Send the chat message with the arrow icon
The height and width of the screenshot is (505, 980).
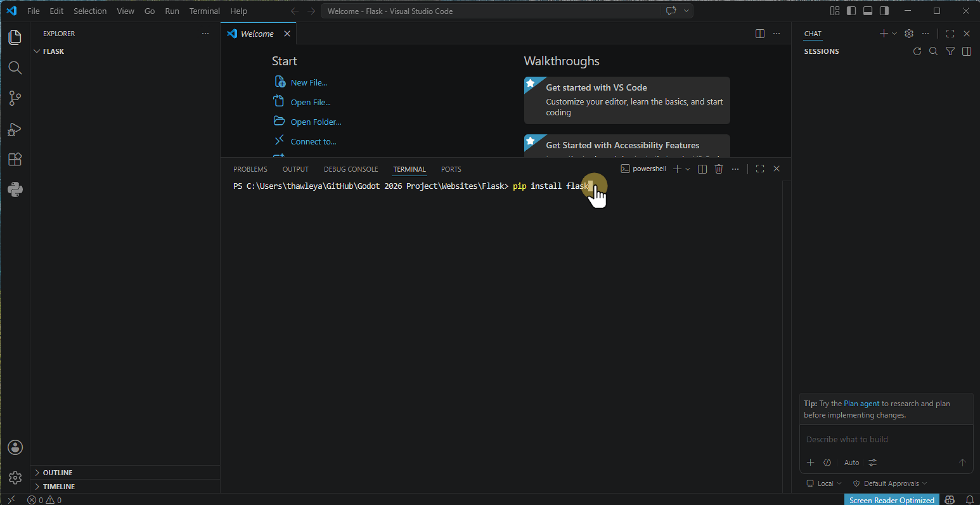click(962, 463)
